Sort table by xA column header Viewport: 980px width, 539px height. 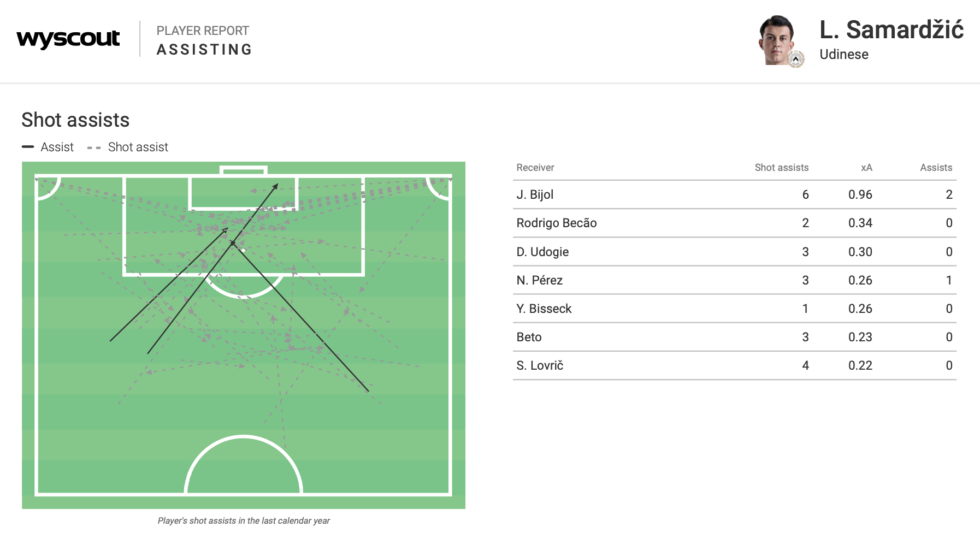point(866,168)
